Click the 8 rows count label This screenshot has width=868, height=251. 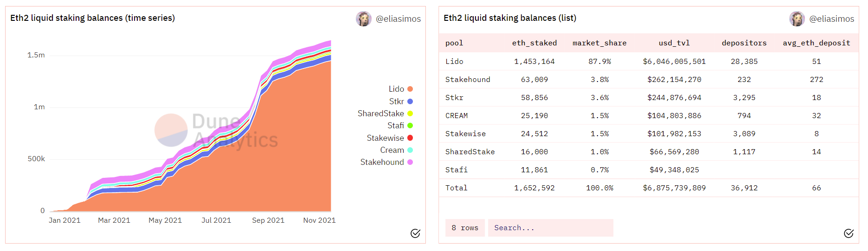465,228
